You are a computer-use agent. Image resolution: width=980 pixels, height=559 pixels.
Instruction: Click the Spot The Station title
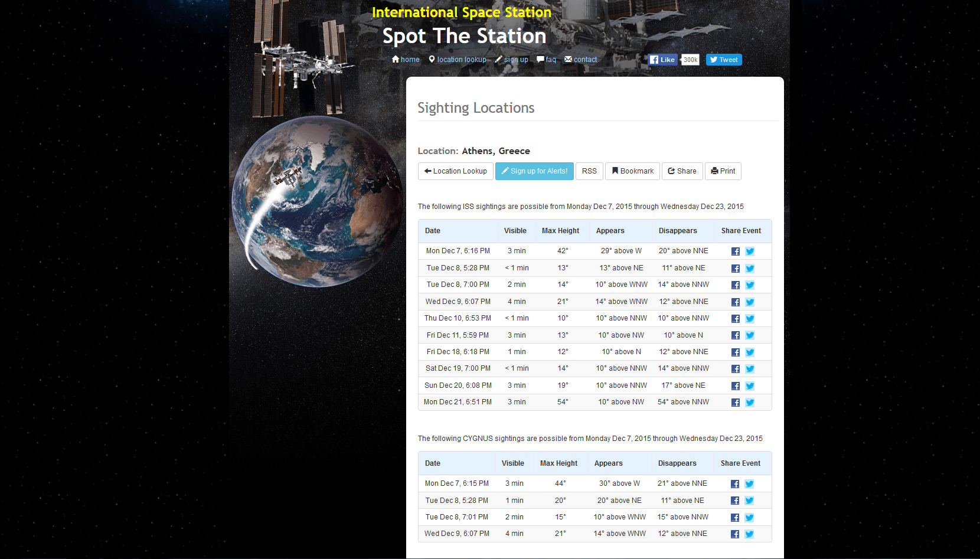(x=464, y=36)
